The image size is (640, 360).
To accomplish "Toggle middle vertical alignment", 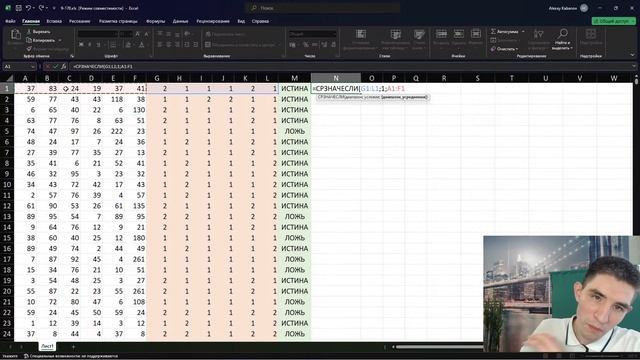I will [x=168, y=34].
